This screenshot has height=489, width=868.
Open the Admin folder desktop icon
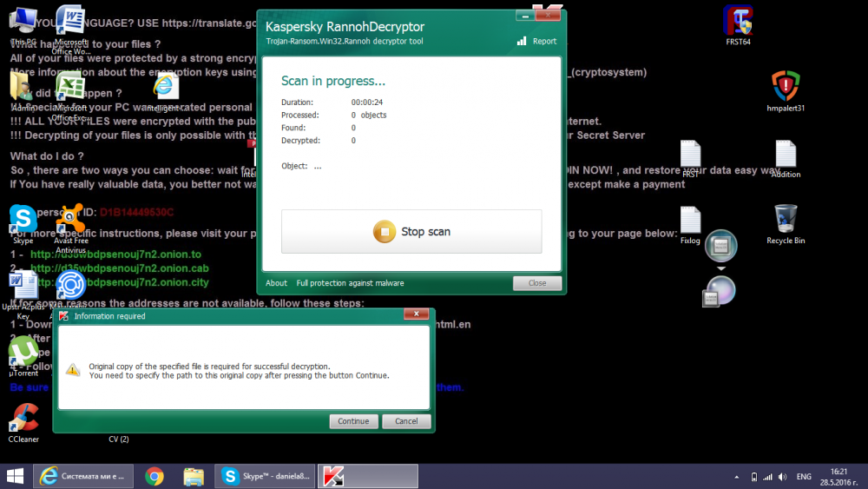click(x=23, y=91)
